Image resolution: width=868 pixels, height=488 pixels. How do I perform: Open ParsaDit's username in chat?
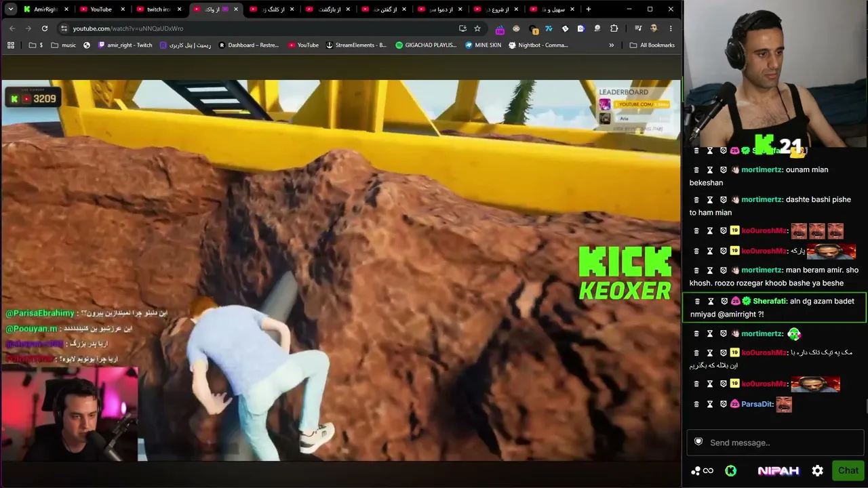point(755,405)
